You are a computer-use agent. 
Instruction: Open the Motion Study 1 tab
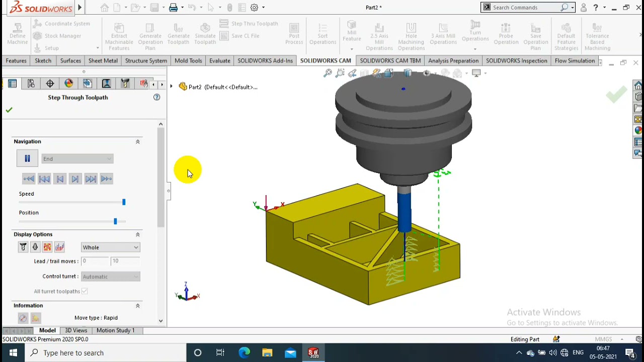pyautogui.click(x=116, y=330)
